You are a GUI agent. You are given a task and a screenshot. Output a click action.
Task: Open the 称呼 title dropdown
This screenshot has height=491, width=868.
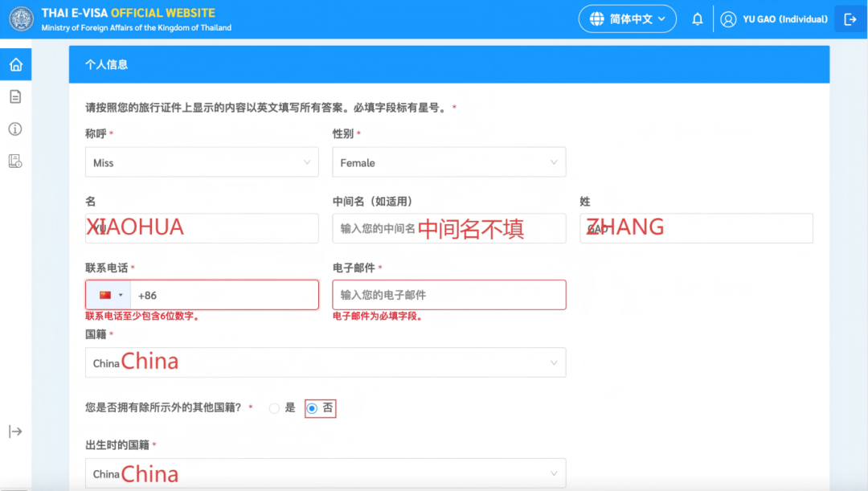[202, 162]
